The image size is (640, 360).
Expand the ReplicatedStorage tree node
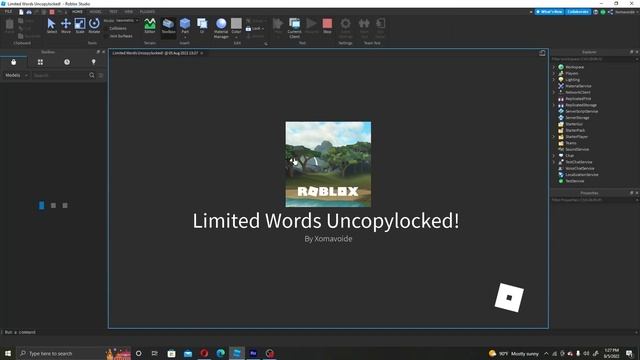[554, 105]
